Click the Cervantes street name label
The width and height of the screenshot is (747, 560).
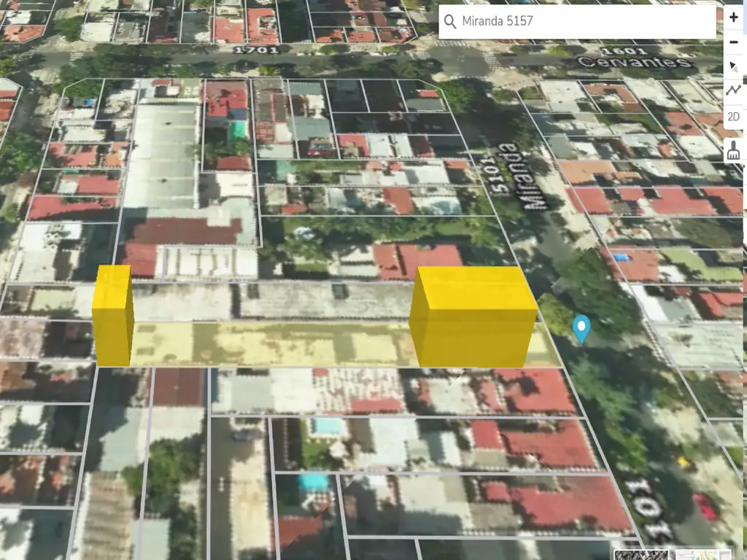point(633,63)
